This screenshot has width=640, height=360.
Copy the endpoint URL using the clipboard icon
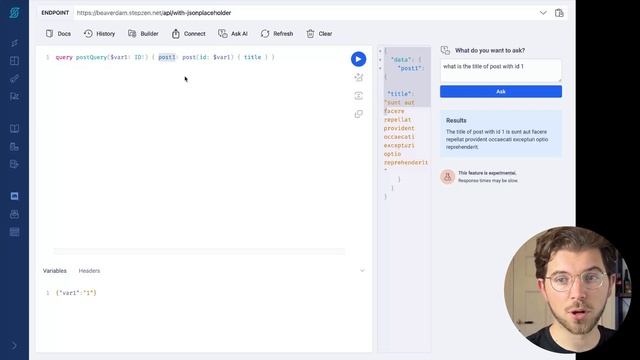pos(559,13)
